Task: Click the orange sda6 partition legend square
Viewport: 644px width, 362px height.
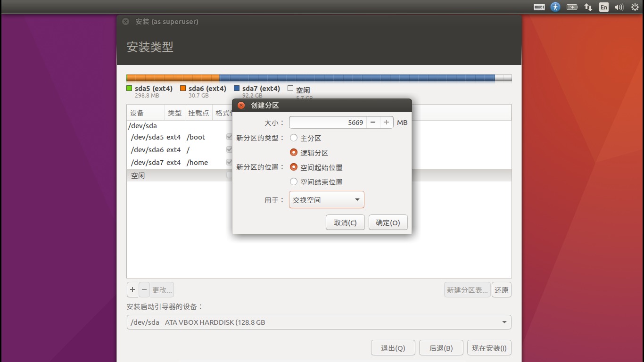Action: click(x=182, y=88)
